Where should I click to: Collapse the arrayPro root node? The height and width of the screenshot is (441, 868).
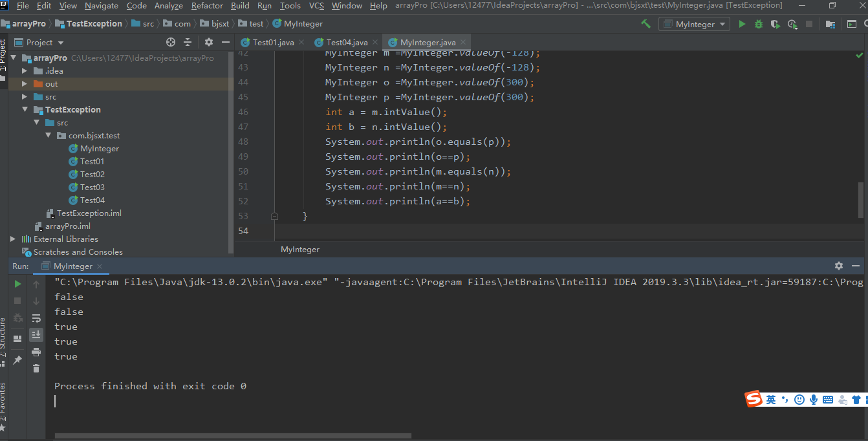13,58
